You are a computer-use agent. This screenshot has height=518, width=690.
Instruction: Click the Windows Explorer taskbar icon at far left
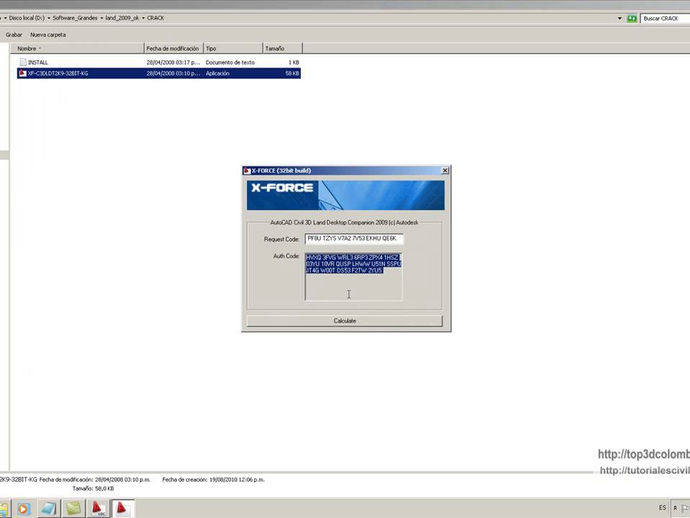click(4, 509)
